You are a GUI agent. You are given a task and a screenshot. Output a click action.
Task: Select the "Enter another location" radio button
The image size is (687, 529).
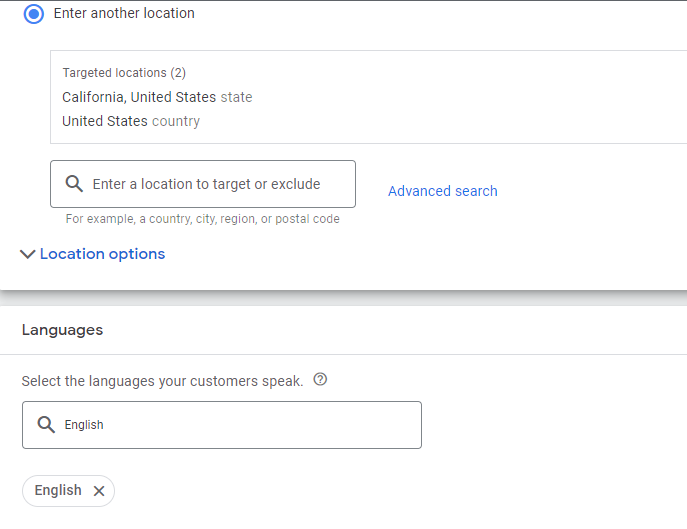[x=34, y=14]
